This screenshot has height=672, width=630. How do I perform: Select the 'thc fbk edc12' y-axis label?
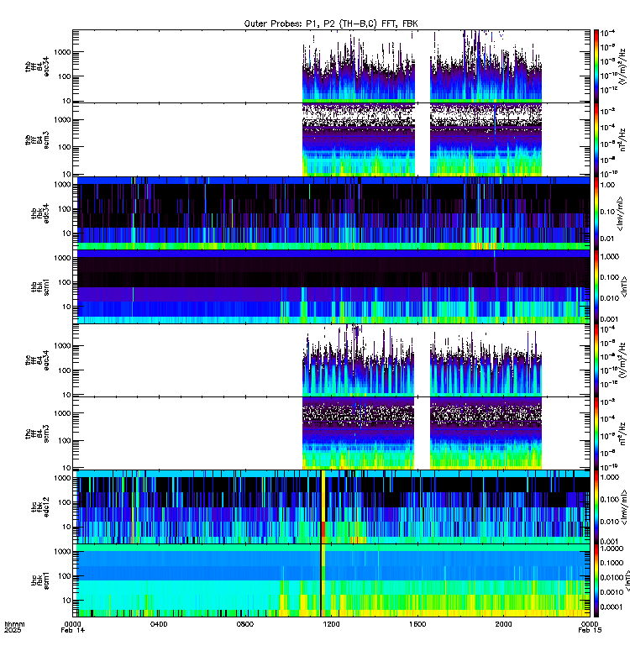(x=39, y=507)
